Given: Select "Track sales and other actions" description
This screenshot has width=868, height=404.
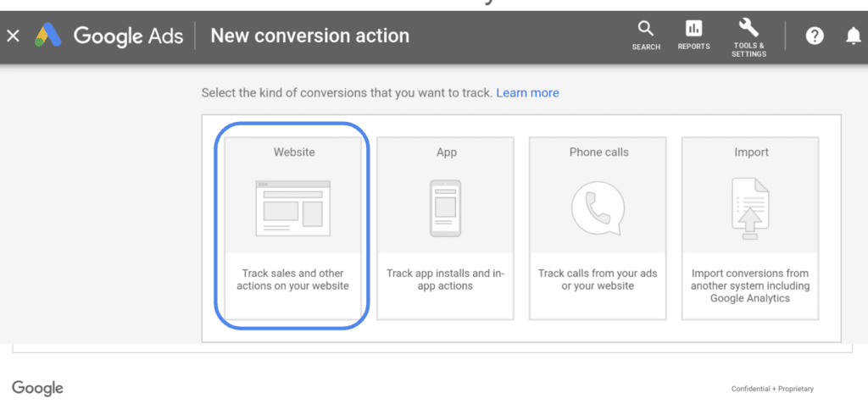Looking at the screenshot, I should pos(293,279).
